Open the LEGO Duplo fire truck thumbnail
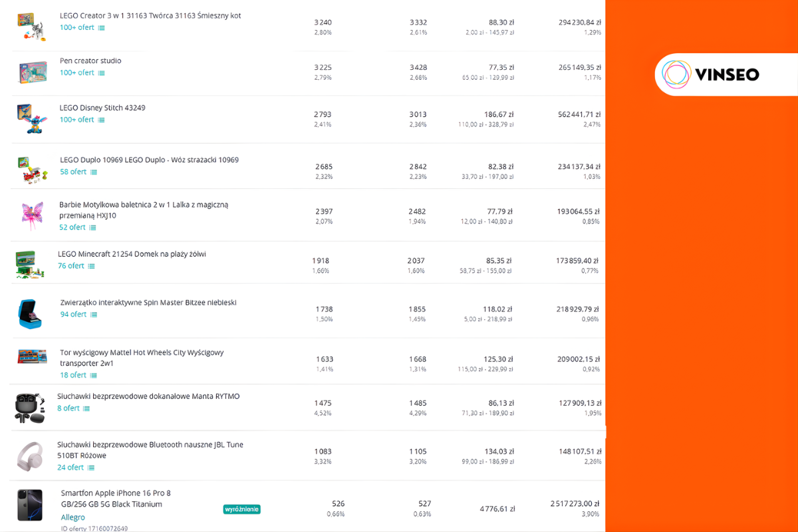 pos(33,170)
